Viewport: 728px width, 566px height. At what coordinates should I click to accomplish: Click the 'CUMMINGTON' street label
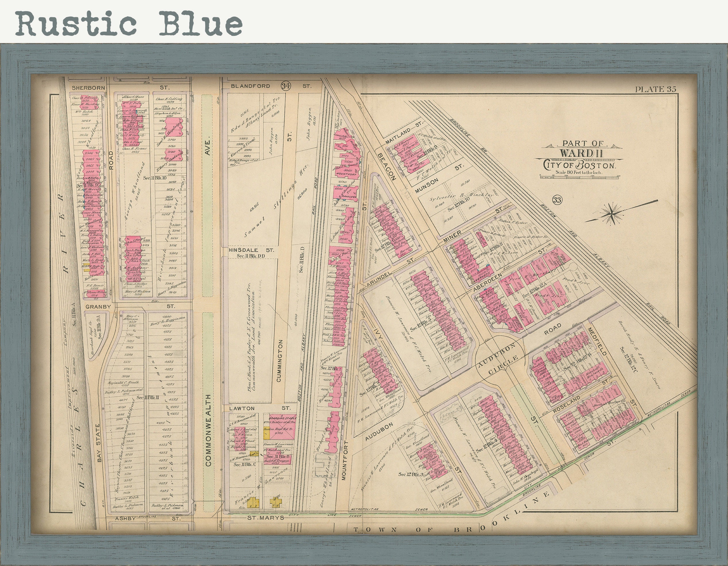point(280,361)
